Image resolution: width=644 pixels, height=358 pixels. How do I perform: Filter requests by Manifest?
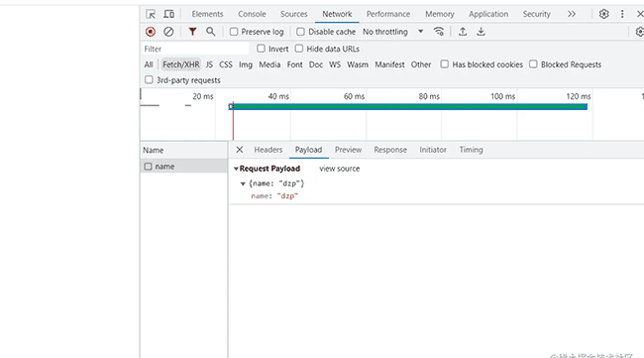coord(389,64)
